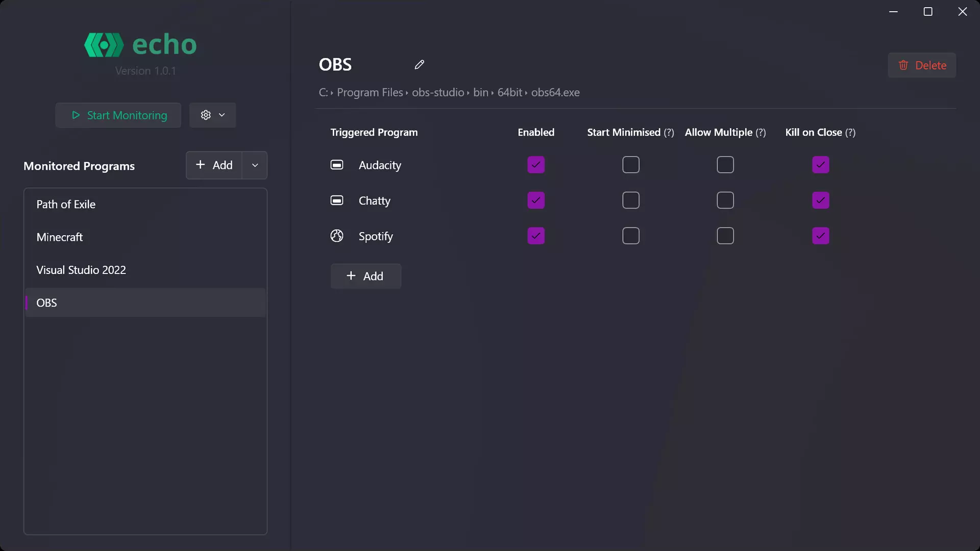
Task: Select OBS in Monitored Programs list
Action: point(145,303)
